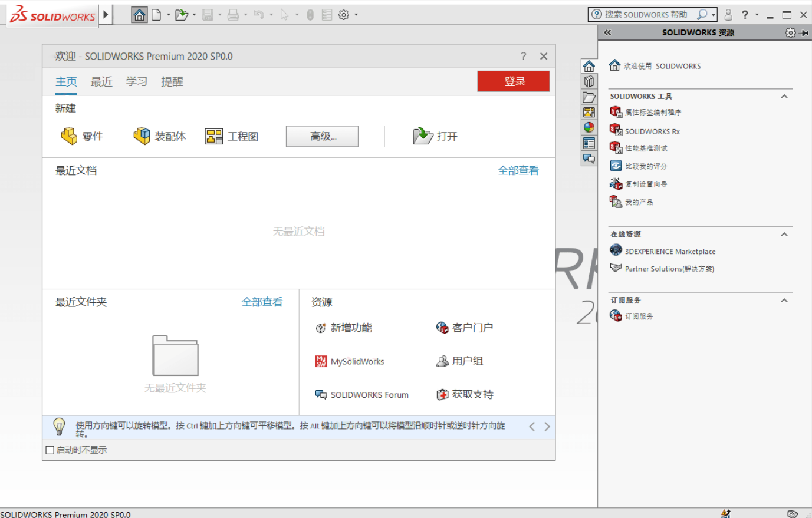Expand menu arrow beside SOLIDWORKS logo
The height and width of the screenshot is (518, 812).
pos(106,14)
